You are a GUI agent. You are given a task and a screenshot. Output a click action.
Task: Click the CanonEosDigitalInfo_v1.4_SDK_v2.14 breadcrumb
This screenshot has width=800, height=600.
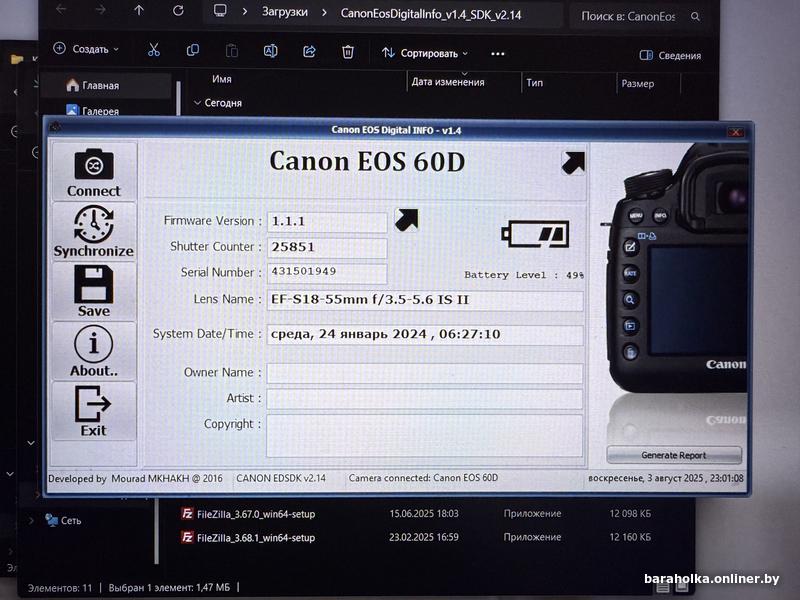click(x=431, y=14)
